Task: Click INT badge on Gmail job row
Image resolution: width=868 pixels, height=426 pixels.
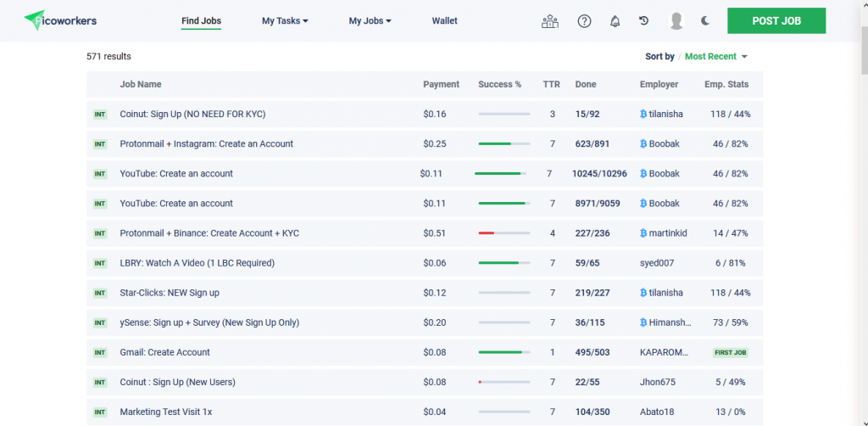Action: point(100,352)
